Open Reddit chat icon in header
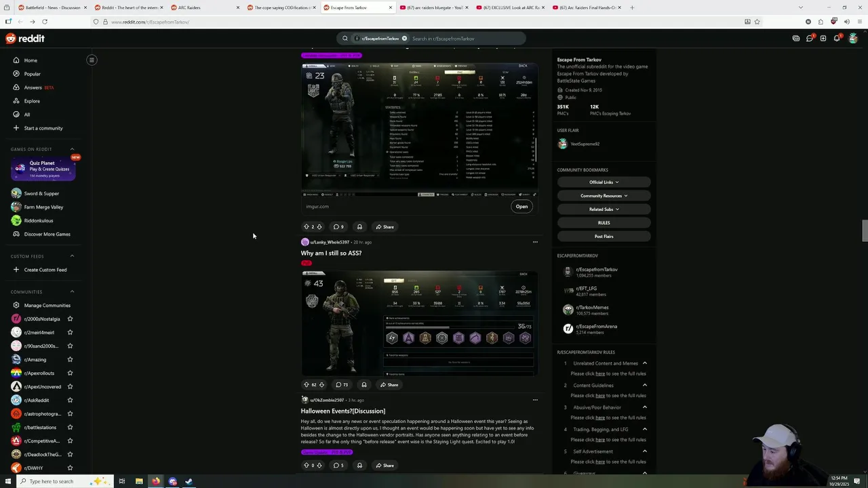The image size is (868, 488). 810,39
